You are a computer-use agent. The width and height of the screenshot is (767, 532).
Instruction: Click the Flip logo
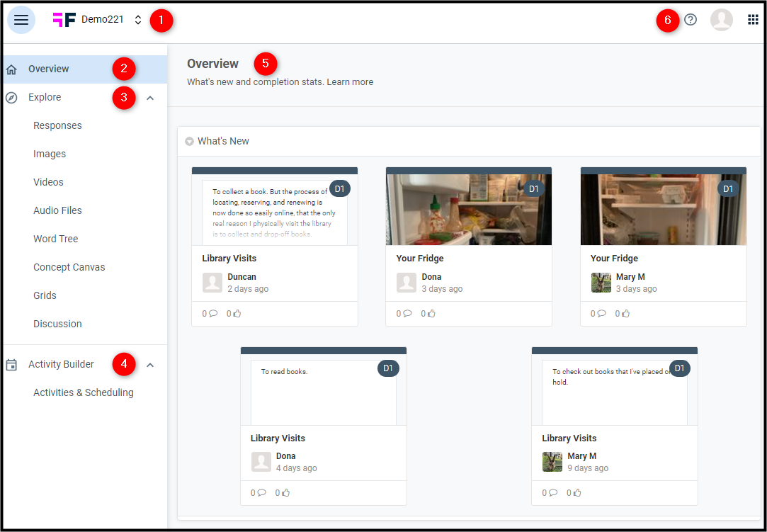tap(64, 19)
